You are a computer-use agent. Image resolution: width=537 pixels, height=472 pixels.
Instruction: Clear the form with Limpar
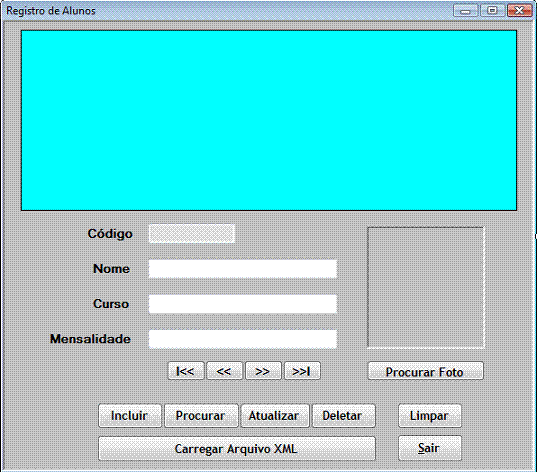click(x=430, y=416)
